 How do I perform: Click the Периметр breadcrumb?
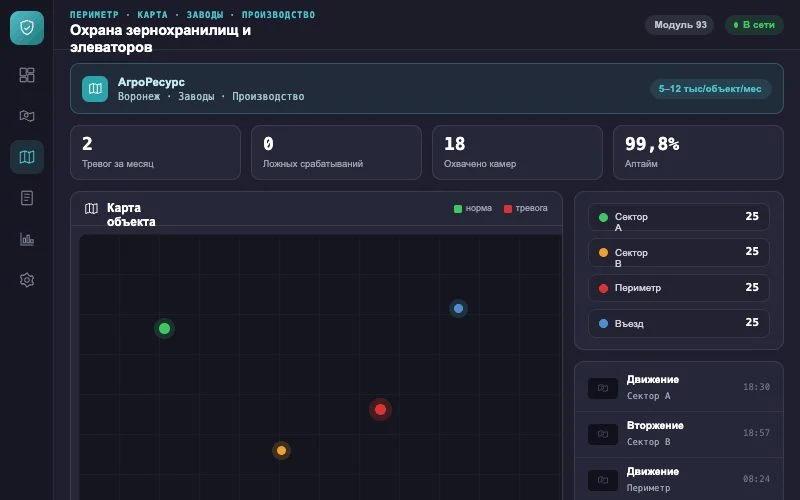point(94,15)
